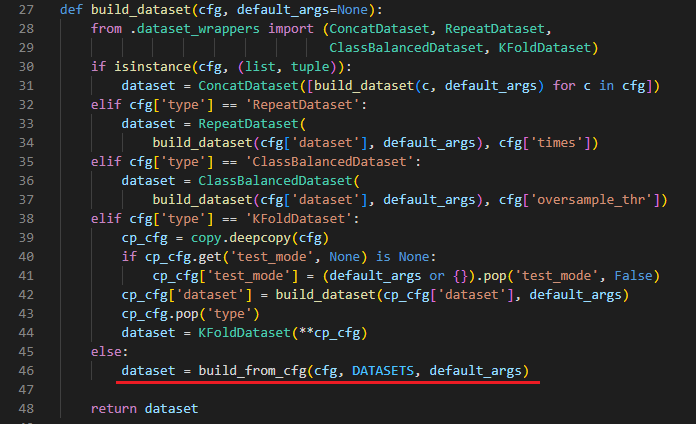Click line number 27 in the gutter
Screen dimensions: 696x424
pos(26,10)
